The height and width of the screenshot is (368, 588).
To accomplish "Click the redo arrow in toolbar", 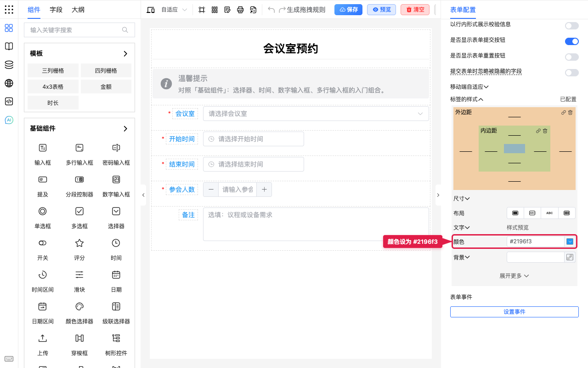I will click(x=283, y=10).
